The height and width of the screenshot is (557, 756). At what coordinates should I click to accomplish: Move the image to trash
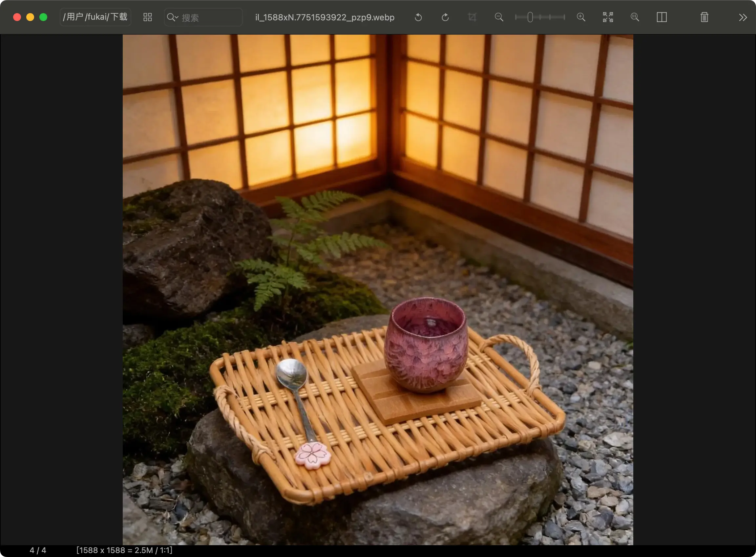point(704,17)
